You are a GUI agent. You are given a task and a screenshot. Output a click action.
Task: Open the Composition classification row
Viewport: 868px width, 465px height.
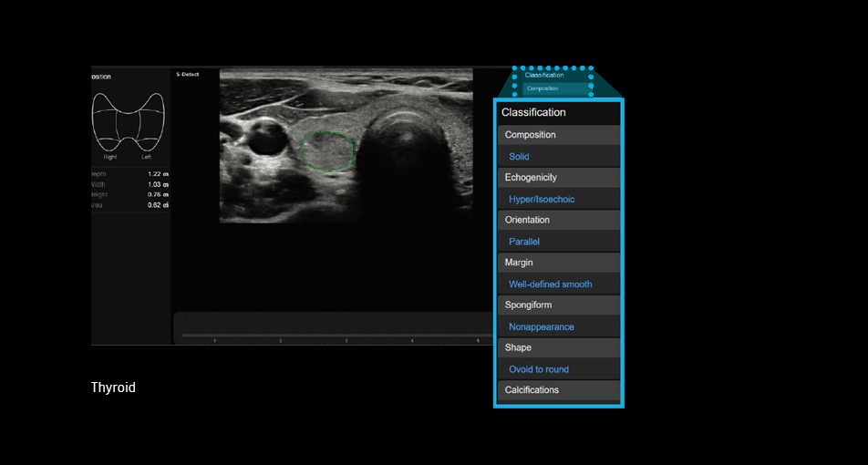[559, 135]
